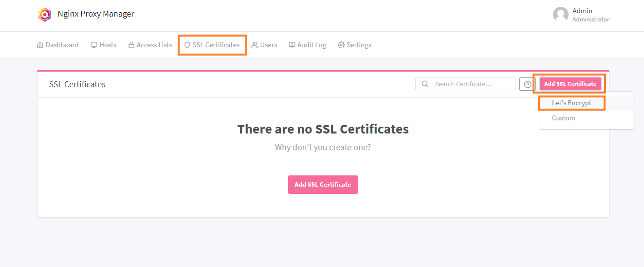The height and width of the screenshot is (267, 644).
Task: Choose Custom certificate option
Action: (586, 118)
